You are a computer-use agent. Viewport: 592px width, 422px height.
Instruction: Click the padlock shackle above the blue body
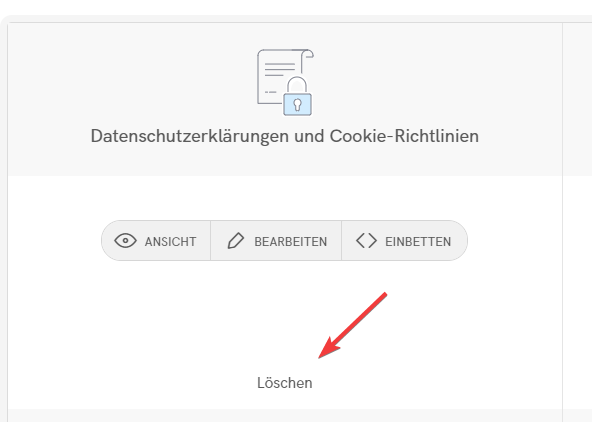297,85
